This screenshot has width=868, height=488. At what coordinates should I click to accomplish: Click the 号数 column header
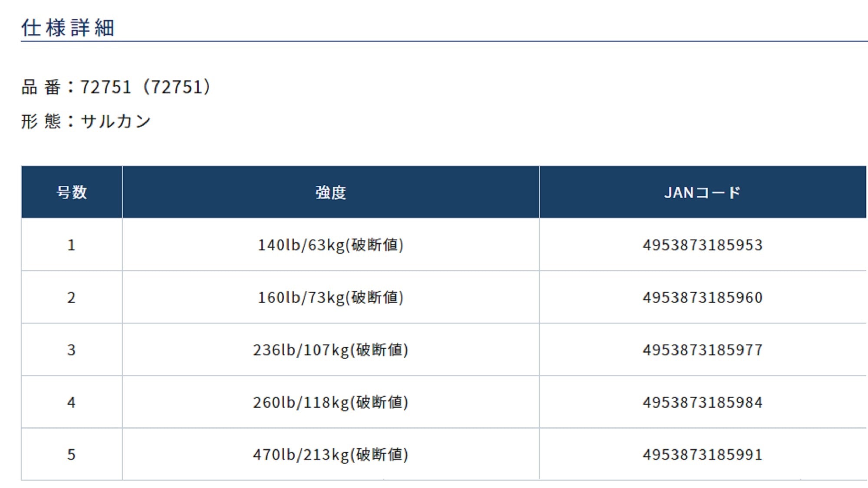(72, 192)
